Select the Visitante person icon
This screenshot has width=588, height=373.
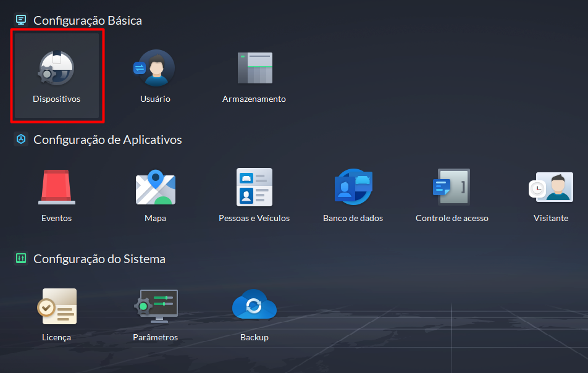coord(550,187)
